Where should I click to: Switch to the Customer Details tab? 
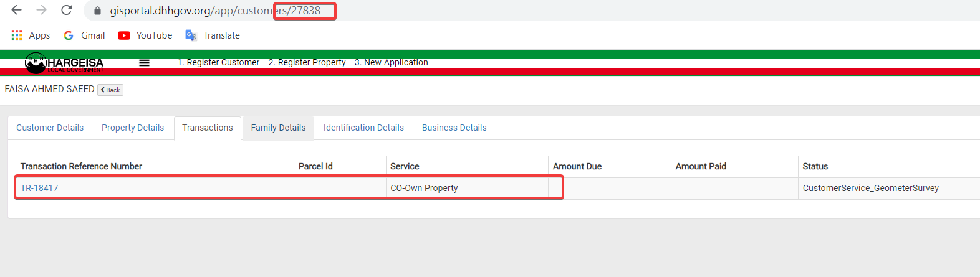pos(50,128)
